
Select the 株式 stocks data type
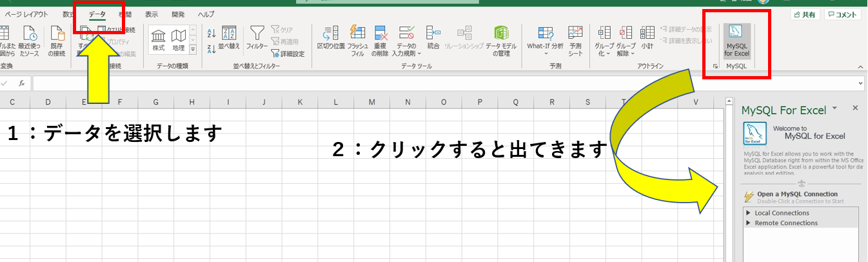coord(159,39)
